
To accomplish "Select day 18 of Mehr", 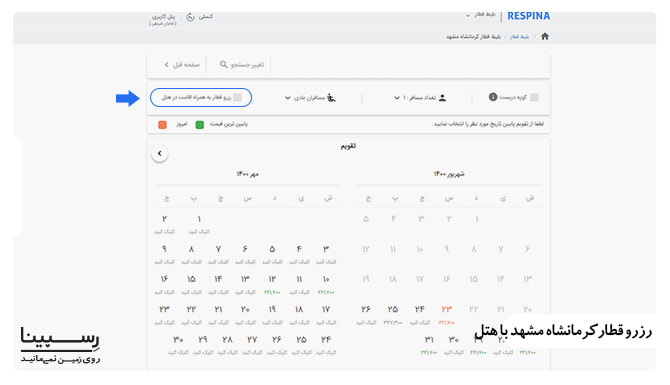I will 299,314.
